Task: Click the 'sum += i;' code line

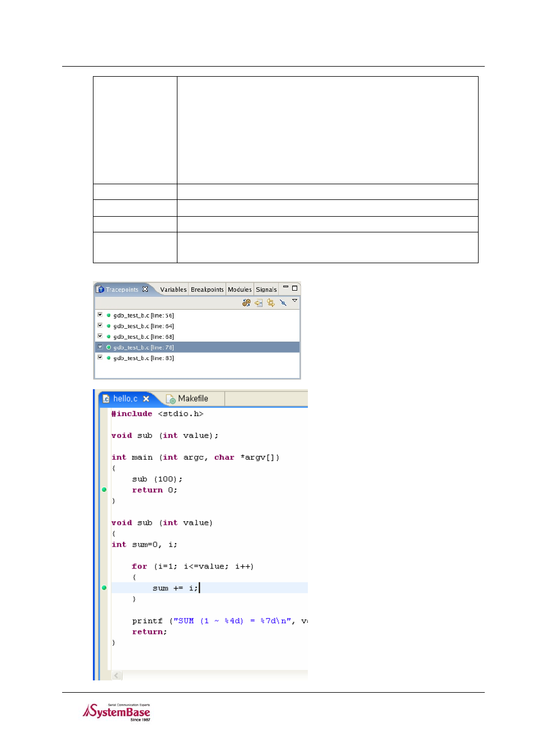Action: click(175, 588)
